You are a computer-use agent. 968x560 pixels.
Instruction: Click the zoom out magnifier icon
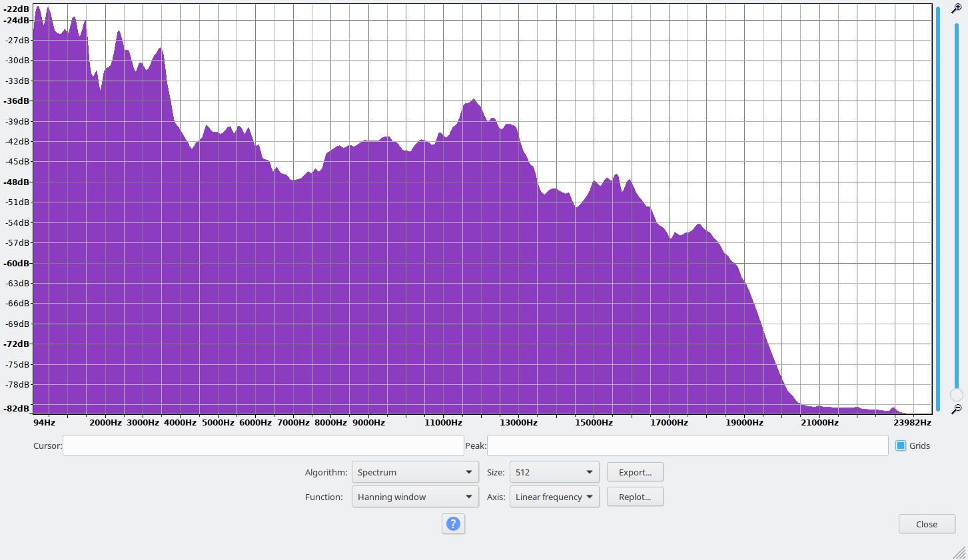956,409
